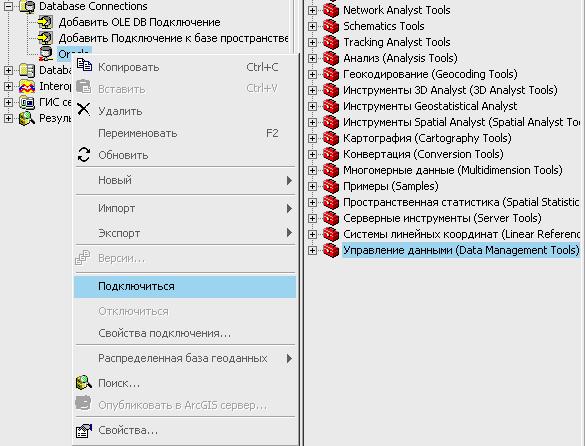Open the Новый submenu arrow
585x446 pixels.
coord(289,180)
